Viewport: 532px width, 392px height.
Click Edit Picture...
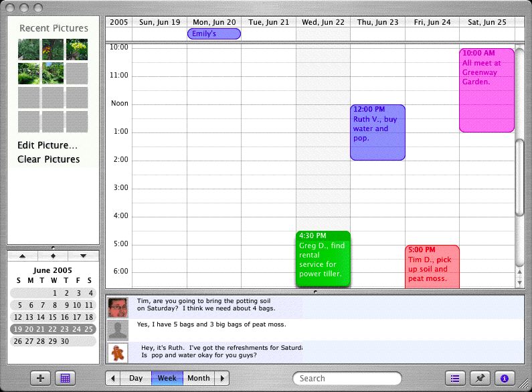pyautogui.click(x=48, y=145)
